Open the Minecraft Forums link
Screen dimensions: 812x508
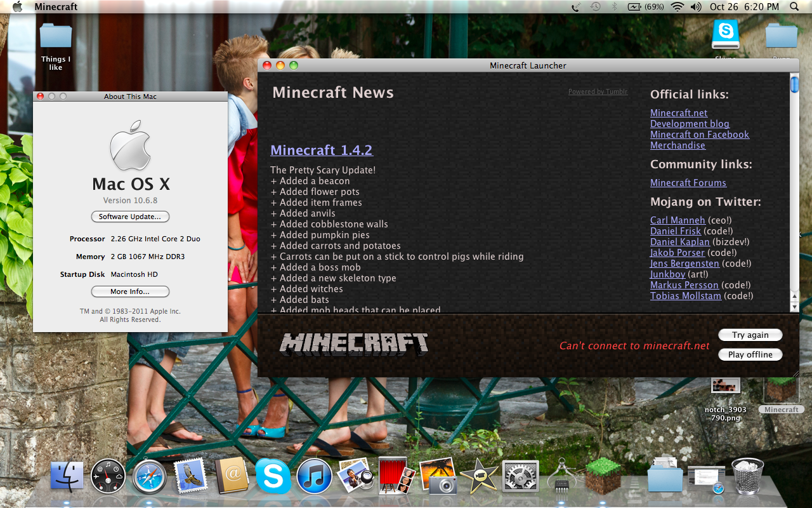pyautogui.click(x=688, y=183)
